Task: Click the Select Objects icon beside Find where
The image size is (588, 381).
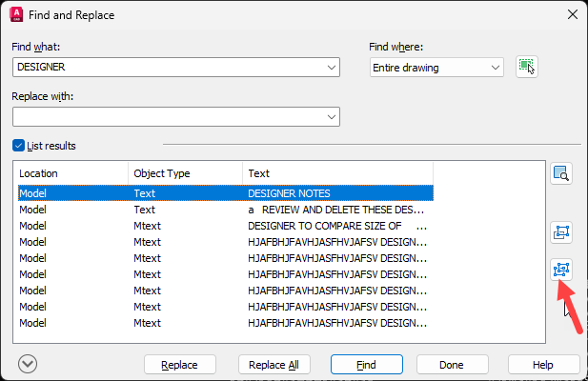Action: coord(527,67)
